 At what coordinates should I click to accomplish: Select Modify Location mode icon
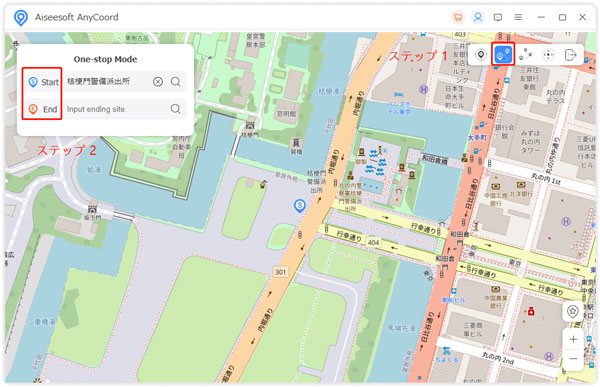pos(481,55)
